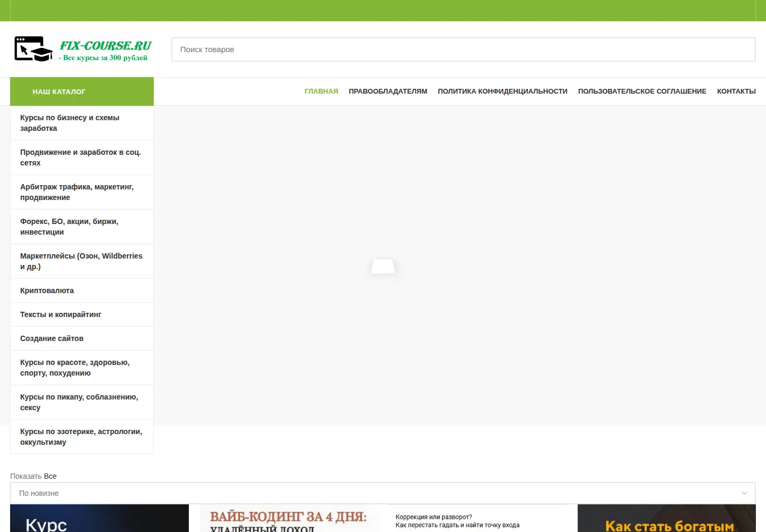
Task: Open 'Курсы по пикапу, соблазнению, сексу' category
Action: pyautogui.click(x=82, y=402)
